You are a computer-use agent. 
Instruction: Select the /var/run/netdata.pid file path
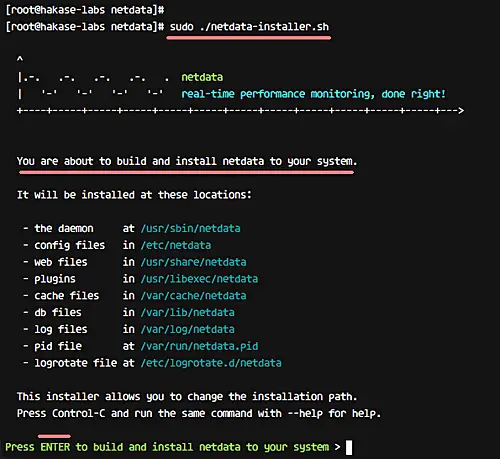tap(199, 346)
